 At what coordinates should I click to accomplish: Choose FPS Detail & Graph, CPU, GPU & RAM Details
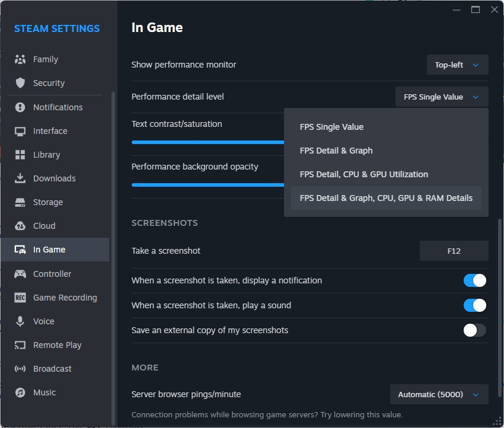click(386, 198)
